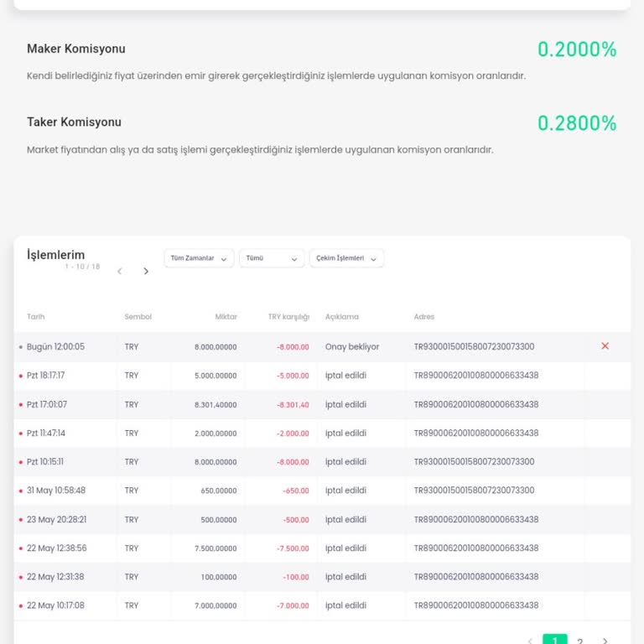Select page 1 in bottom pagination
The image size is (644, 644).
(x=555, y=639)
